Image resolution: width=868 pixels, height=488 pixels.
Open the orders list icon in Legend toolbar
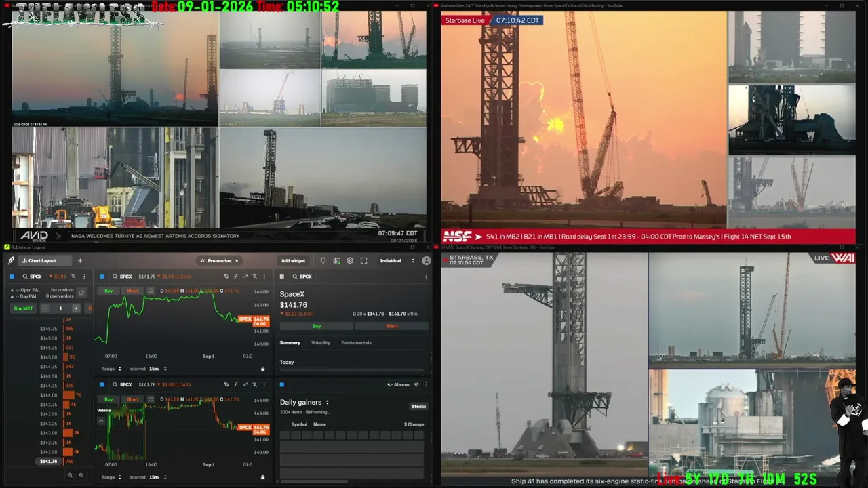336,260
